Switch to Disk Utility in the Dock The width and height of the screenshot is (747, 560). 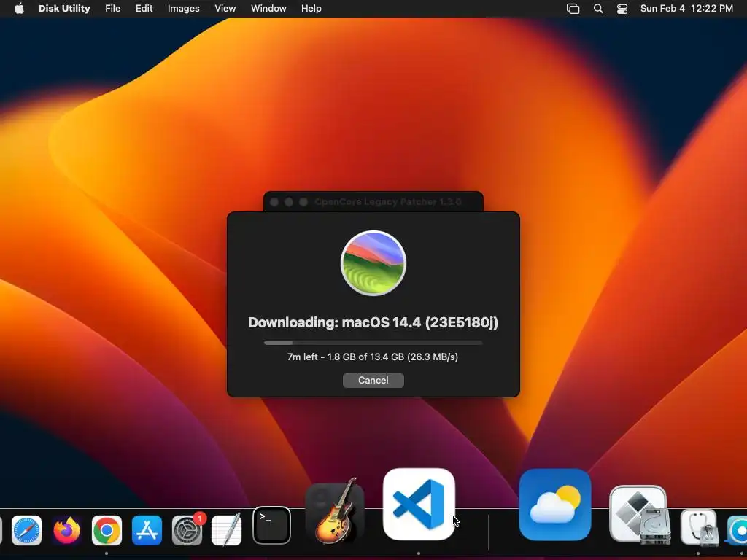pyautogui.click(x=699, y=527)
